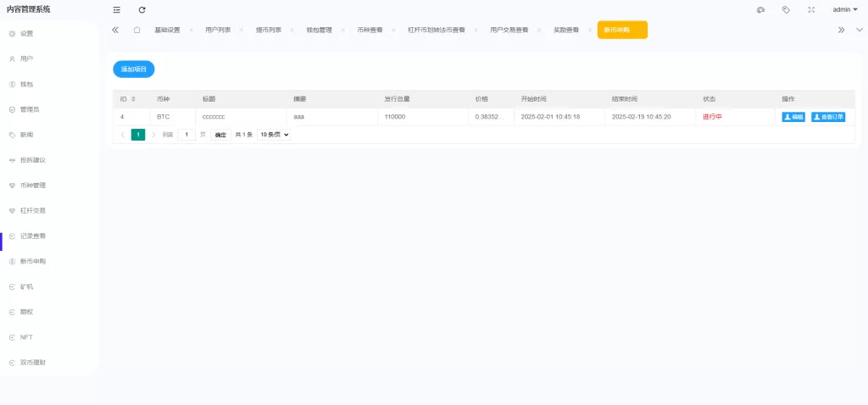Go to previous page arrow in pagination
The height and width of the screenshot is (405, 868).
tap(122, 135)
